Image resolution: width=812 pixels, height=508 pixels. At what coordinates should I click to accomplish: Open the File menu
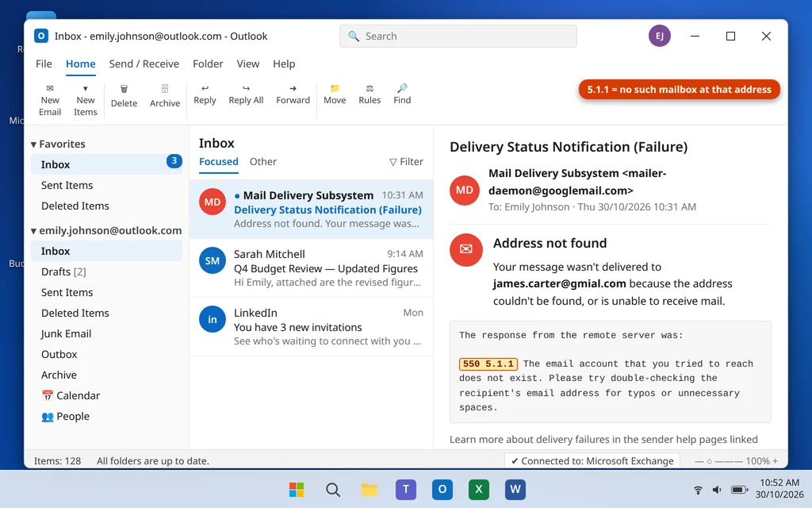44,63
